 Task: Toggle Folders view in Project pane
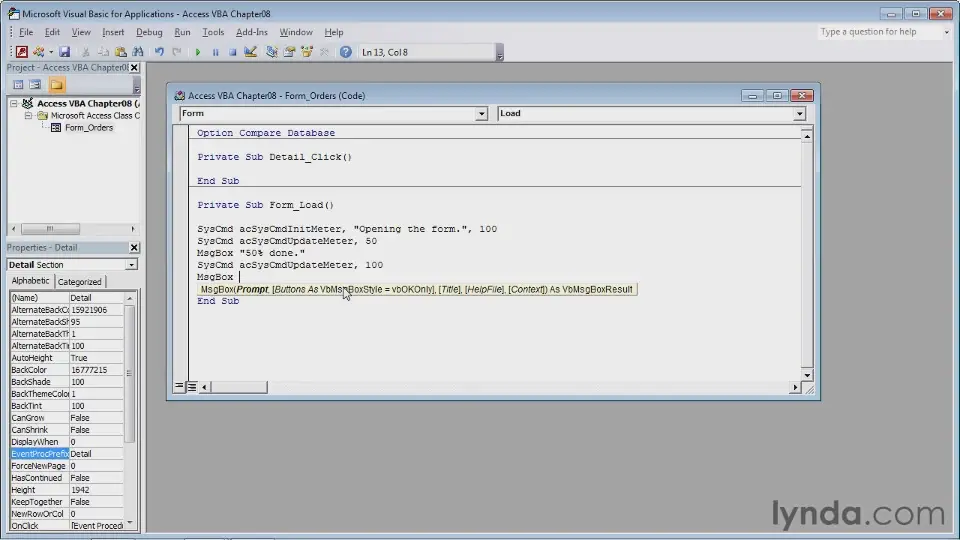(x=57, y=85)
